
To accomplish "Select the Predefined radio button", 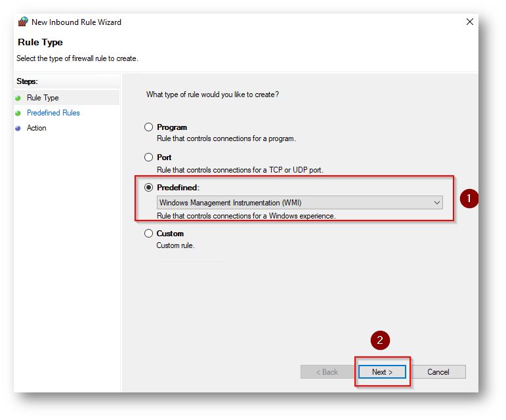I will coord(148,188).
